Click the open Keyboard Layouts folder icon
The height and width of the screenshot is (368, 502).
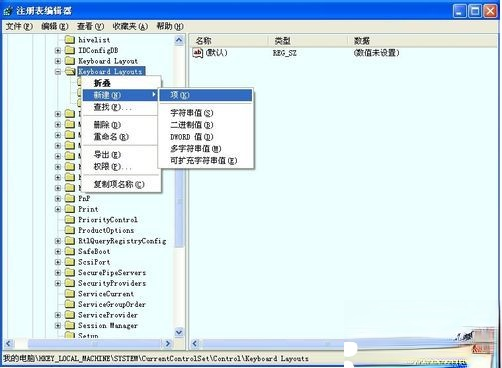pyautogui.click(x=70, y=71)
